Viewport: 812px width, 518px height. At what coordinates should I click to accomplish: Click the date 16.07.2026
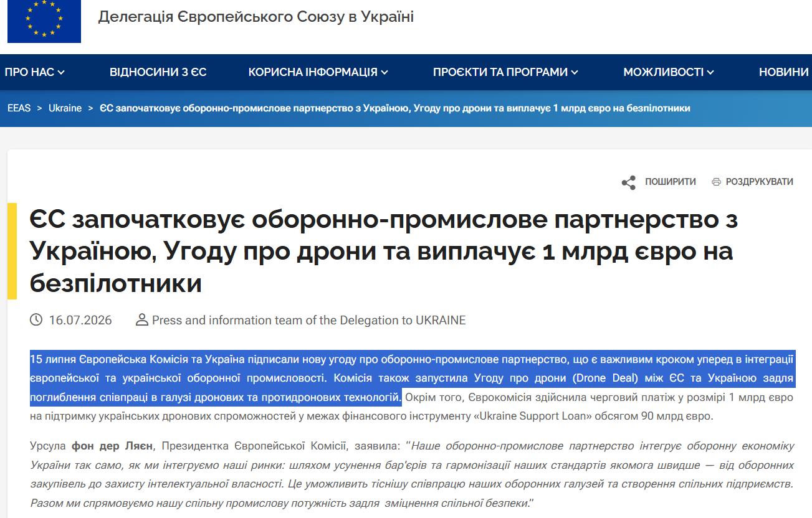tap(80, 320)
